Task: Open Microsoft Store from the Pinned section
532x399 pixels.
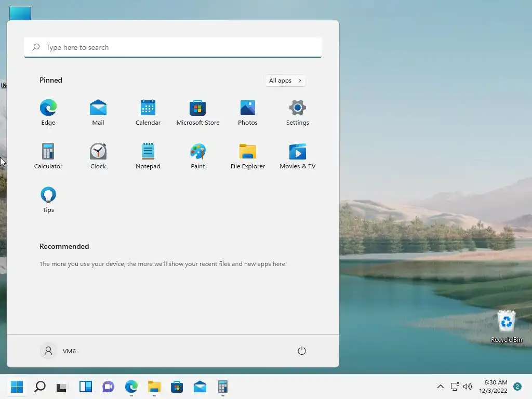Action: click(198, 113)
